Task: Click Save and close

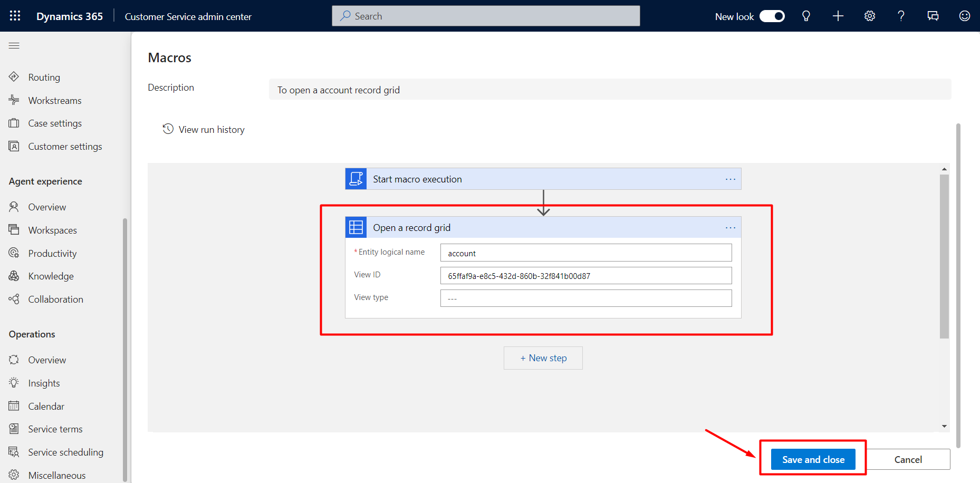Action: [812, 459]
